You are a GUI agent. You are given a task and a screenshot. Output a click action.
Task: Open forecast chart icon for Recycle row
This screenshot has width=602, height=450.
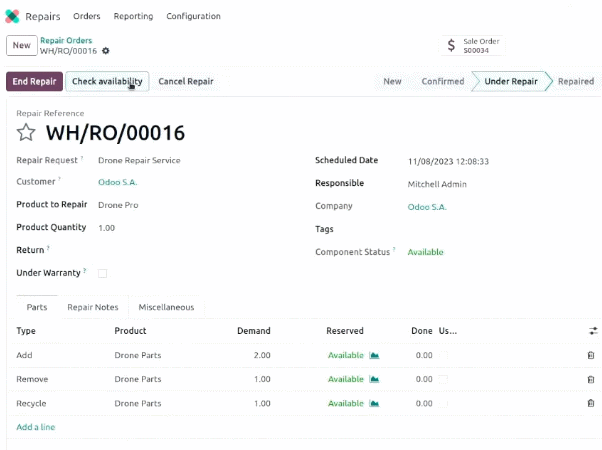pos(374,404)
